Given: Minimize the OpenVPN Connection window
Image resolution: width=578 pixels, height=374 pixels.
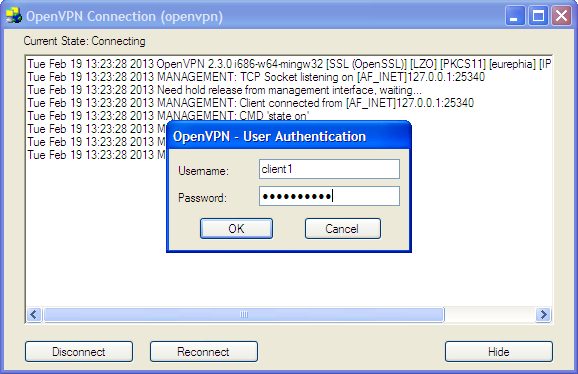Looking at the screenshot, I should [x=515, y=16].
